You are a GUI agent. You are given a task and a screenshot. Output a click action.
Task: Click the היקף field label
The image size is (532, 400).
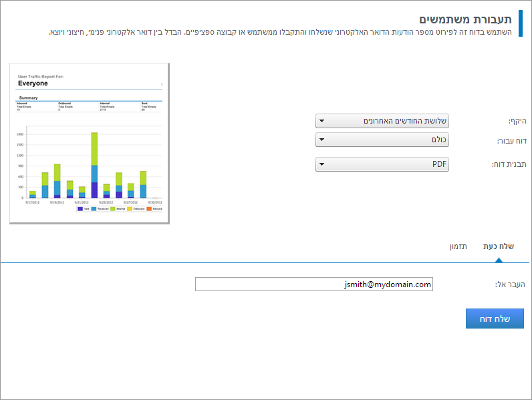[x=517, y=121]
